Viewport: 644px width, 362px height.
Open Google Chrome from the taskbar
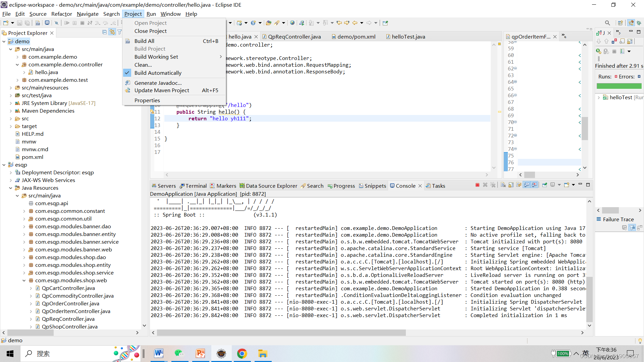click(242, 353)
